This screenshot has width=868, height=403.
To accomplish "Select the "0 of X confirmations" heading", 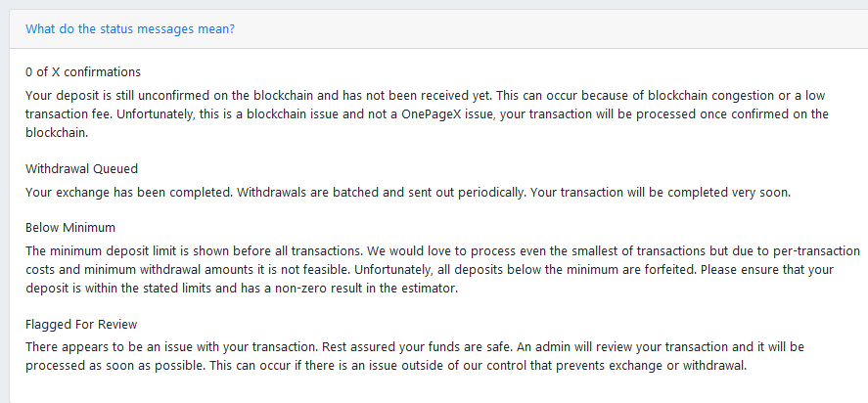I will (83, 71).
